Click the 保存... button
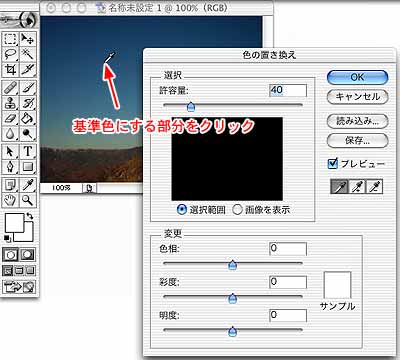 point(357,141)
